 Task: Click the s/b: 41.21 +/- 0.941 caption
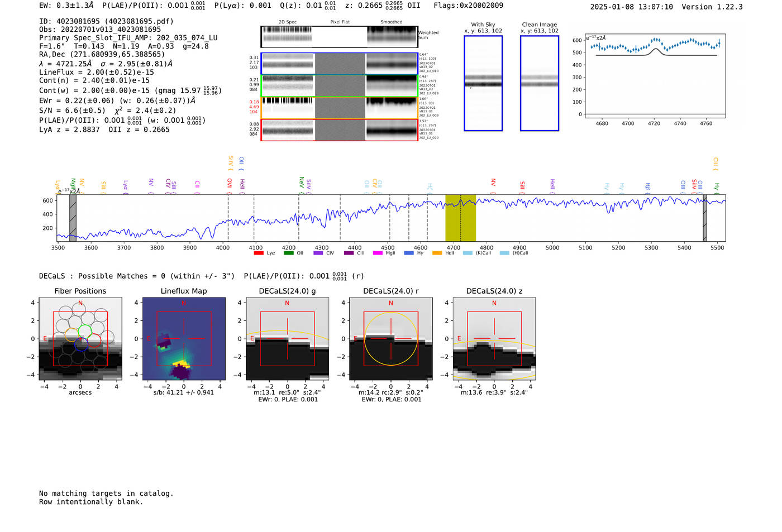[x=184, y=392]
